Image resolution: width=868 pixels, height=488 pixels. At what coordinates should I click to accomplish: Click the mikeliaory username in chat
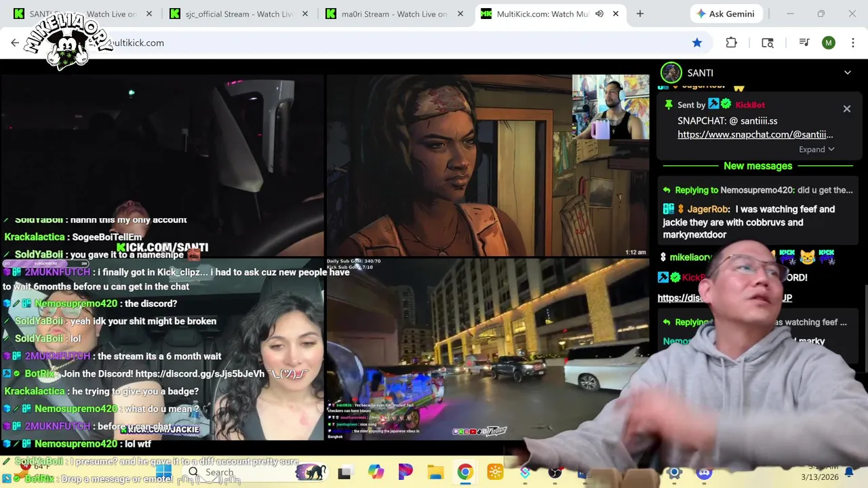(690, 258)
